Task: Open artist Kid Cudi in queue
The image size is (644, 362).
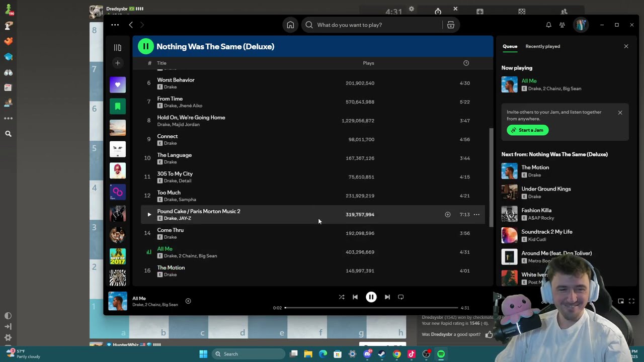Action: coord(537,239)
